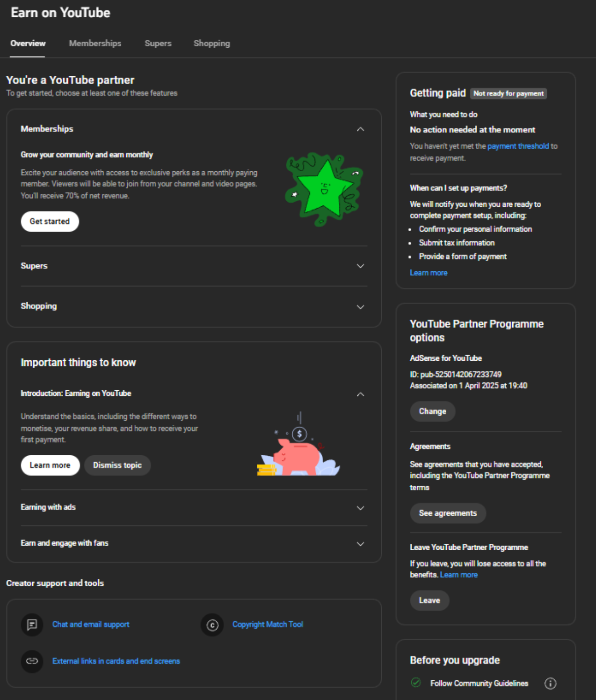Click Get started for Memberships
Image resolution: width=596 pixels, height=700 pixels.
click(50, 221)
